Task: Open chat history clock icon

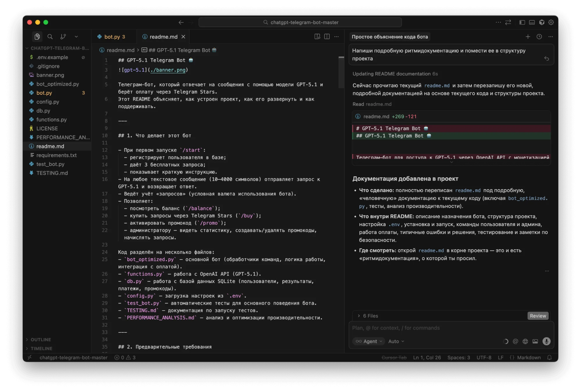Action: coord(539,37)
